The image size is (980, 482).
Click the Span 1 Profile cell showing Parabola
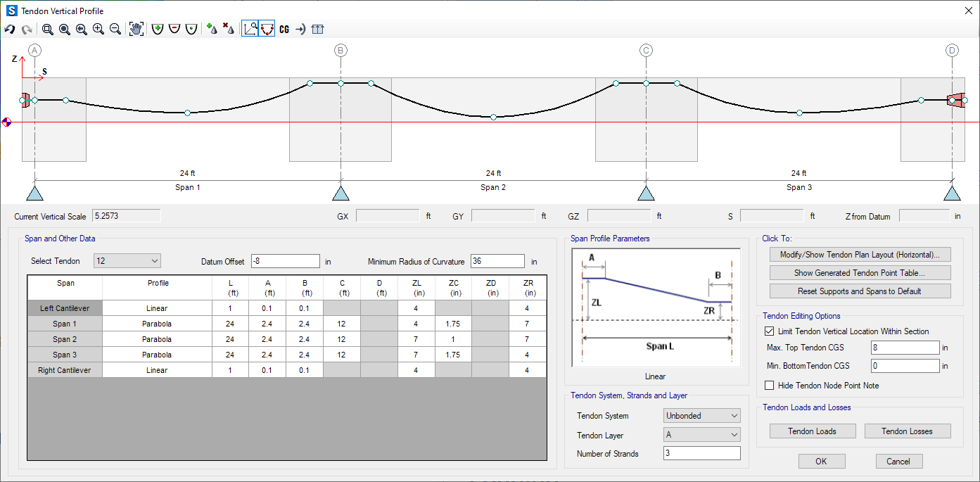pos(157,324)
